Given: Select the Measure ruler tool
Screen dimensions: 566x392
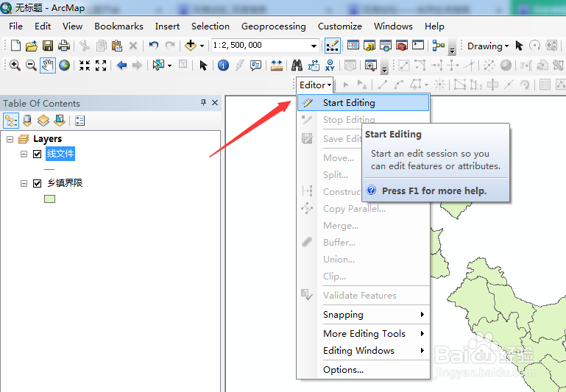Looking at the screenshot, I should [x=277, y=65].
